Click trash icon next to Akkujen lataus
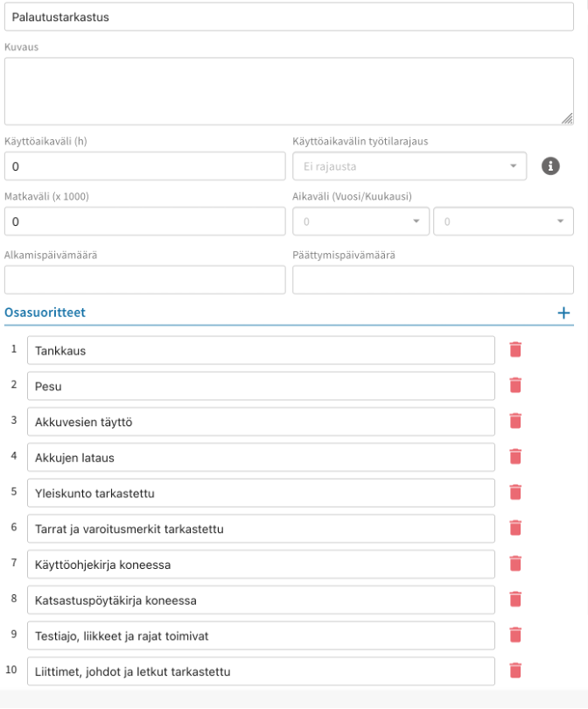The image size is (588, 709). click(x=515, y=456)
